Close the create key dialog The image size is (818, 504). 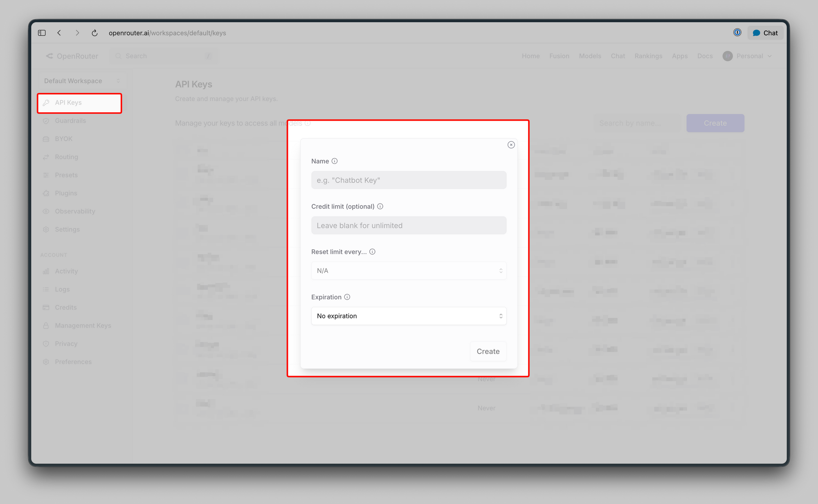(511, 145)
